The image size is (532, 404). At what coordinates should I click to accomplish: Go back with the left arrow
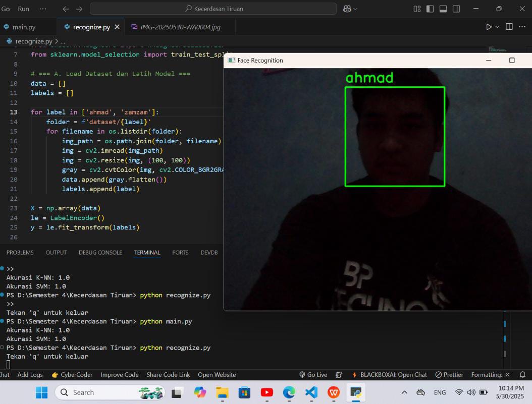(66, 9)
